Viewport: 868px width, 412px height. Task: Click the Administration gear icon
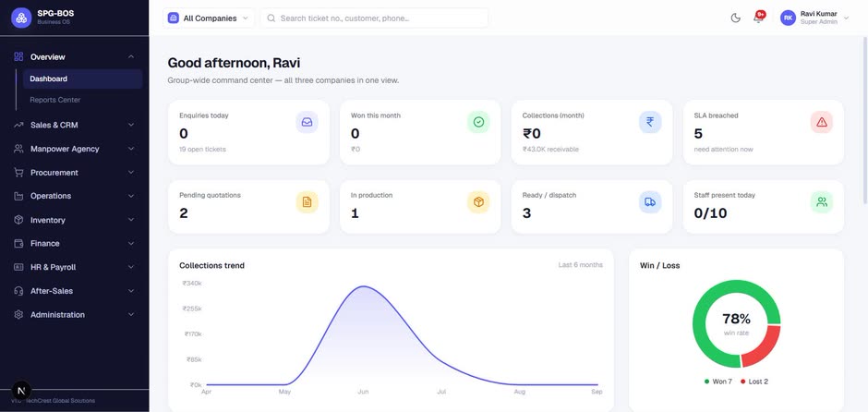18,314
